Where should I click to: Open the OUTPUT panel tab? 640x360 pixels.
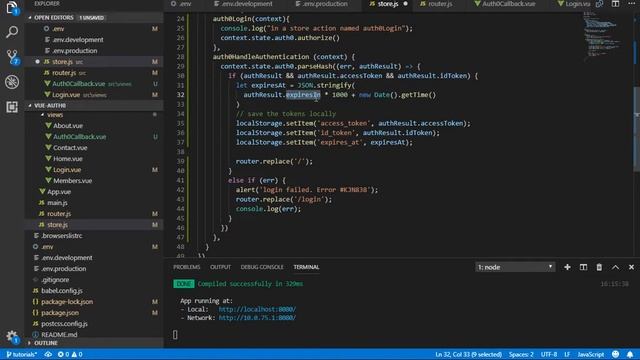pos(220,267)
